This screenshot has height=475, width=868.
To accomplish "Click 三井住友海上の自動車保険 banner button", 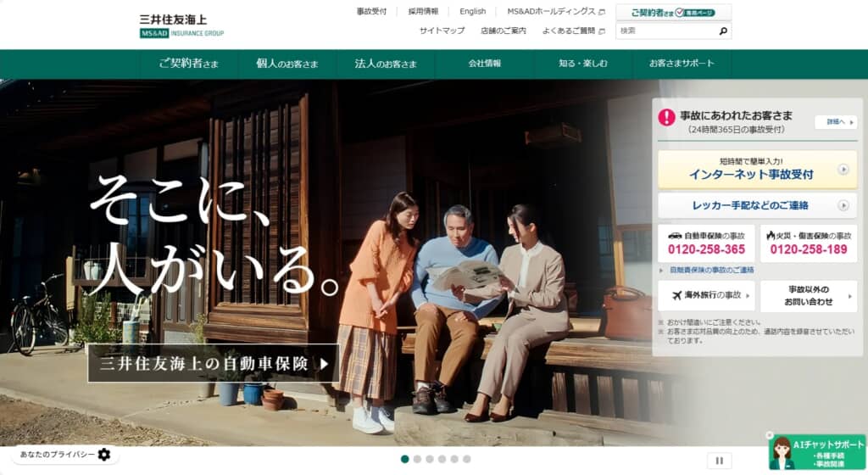I will tap(214, 363).
